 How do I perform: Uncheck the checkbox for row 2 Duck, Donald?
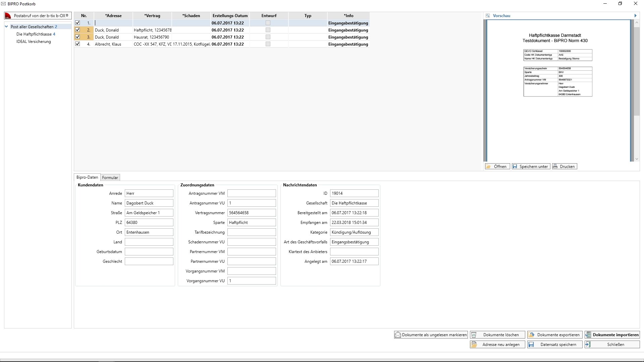77,30
